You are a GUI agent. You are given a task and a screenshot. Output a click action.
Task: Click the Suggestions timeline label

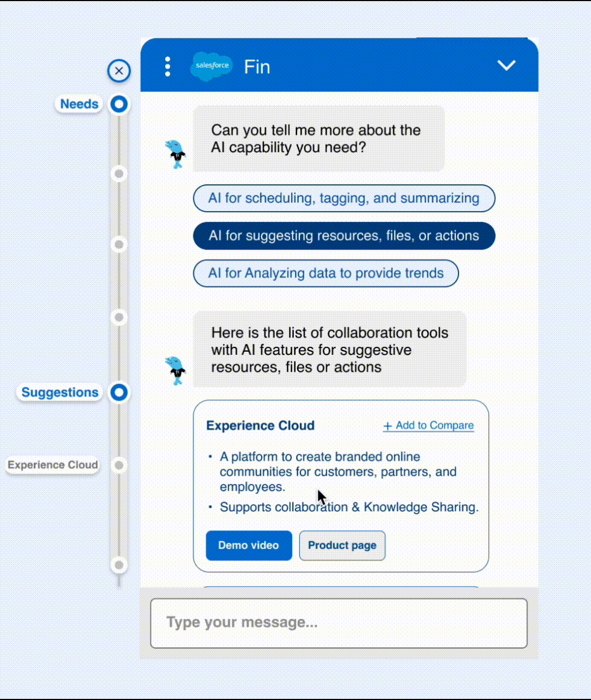tap(60, 392)
